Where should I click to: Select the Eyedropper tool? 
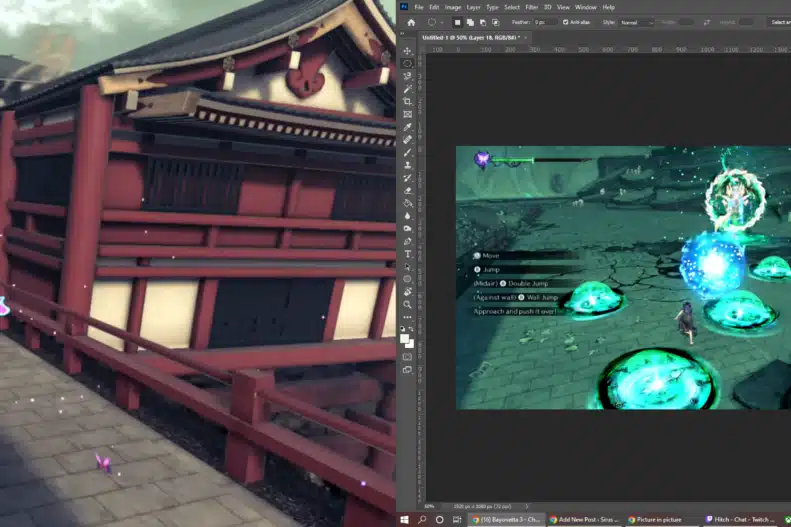[x=407, y=127]
